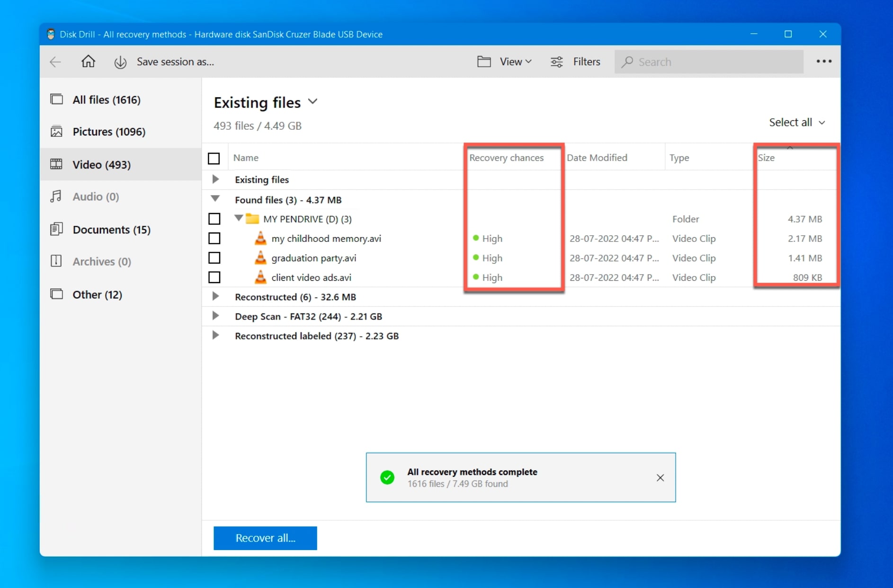Click the 809 KB size value
The image size is (893, 588).
click(x=807, y=277)
